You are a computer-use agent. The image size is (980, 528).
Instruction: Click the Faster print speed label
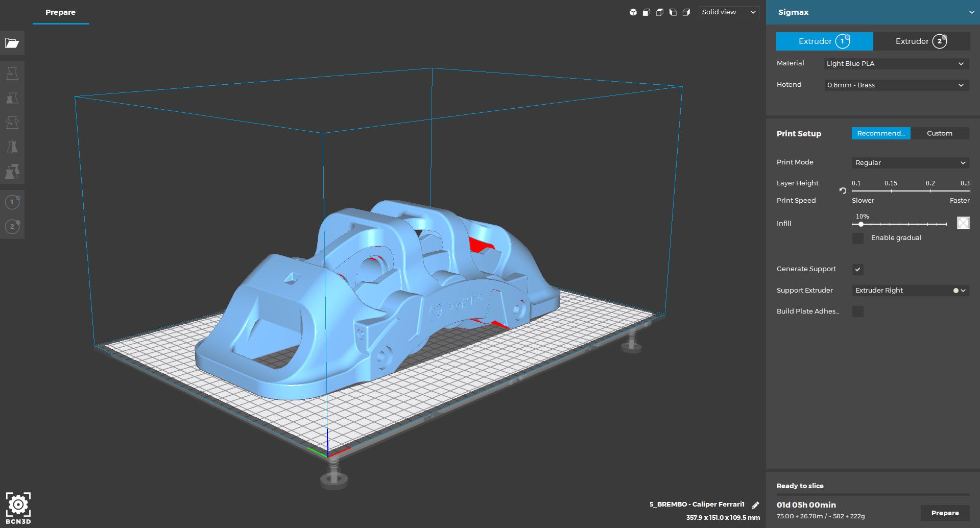pyautogui.click(x=960, y=201)
